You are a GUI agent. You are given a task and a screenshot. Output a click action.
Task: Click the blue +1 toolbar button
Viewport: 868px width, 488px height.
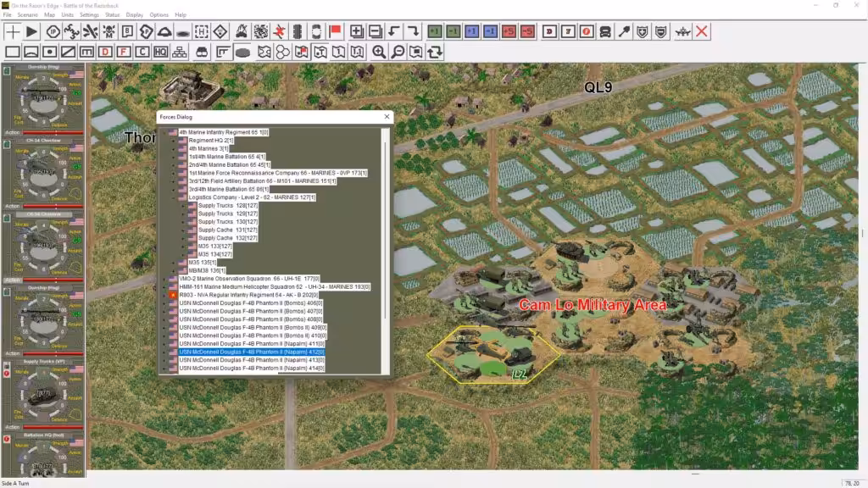(x=471, y=31)
